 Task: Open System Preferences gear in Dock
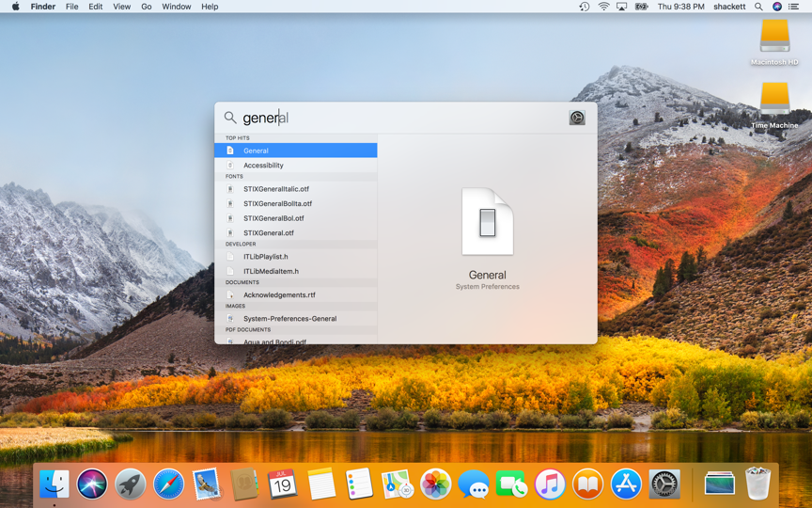point(664,484)
